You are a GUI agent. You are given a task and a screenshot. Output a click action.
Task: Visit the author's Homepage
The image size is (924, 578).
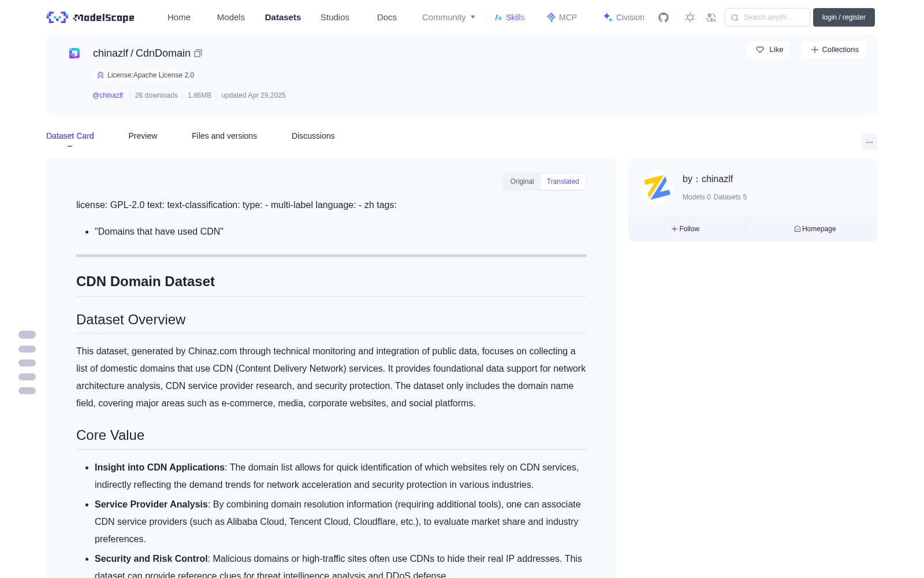click(x=815, y=229)
